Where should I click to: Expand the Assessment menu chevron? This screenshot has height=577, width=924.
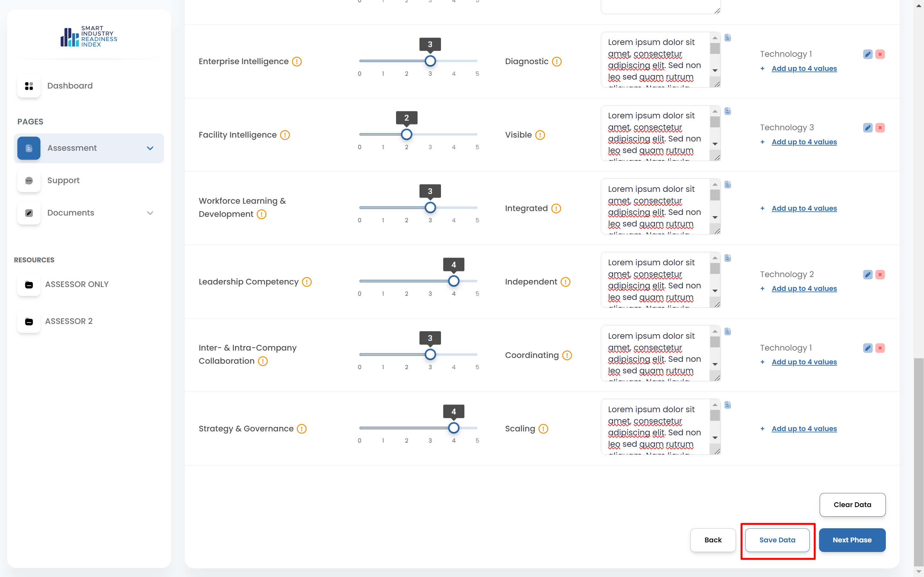[150, 148]
